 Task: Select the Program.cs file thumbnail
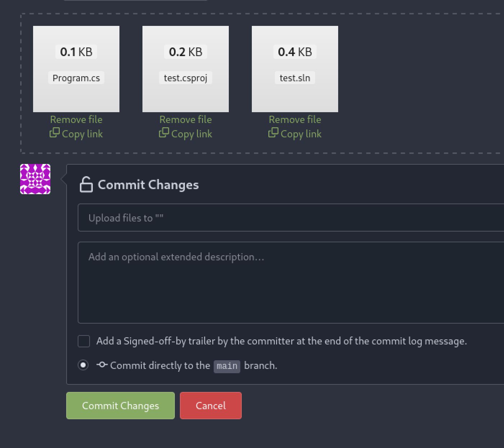point(76,69)
